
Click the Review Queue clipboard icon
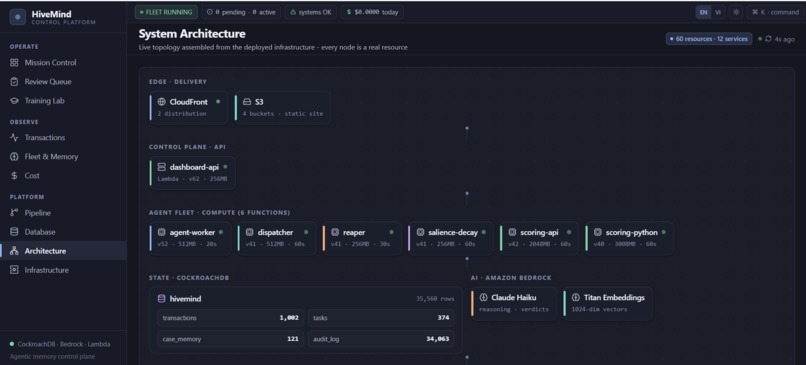[x=14, y=82]
